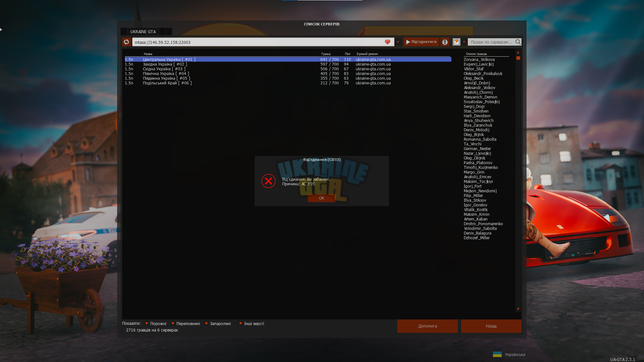Click player Oleg_Becik in the player list
Image resolution: width=644 pixels, height=362 pixels.
coord(474,78)
